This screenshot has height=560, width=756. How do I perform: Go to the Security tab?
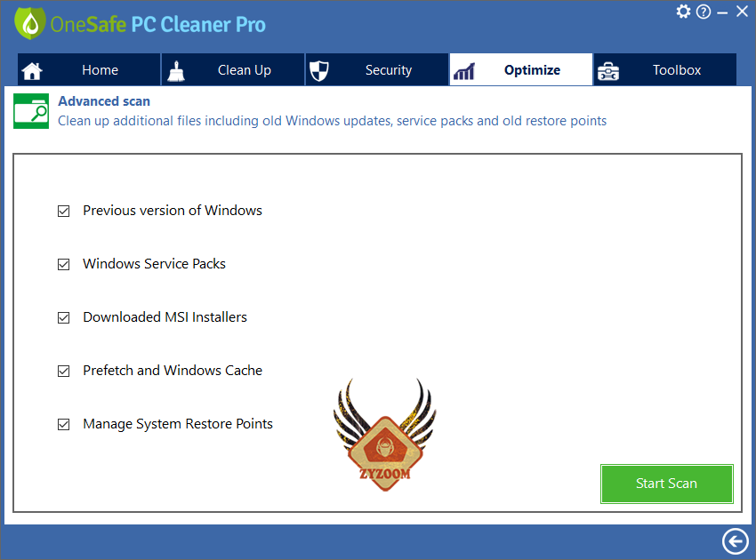pos(377,70)
